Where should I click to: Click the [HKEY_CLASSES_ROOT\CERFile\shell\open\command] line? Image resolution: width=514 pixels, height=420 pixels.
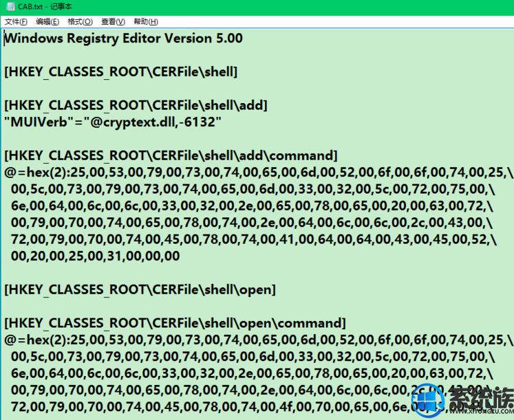click(x=175, y=323)
